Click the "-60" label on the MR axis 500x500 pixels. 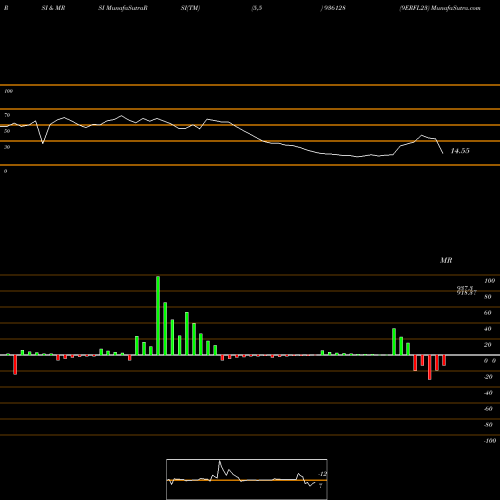[x=488, y=409]
